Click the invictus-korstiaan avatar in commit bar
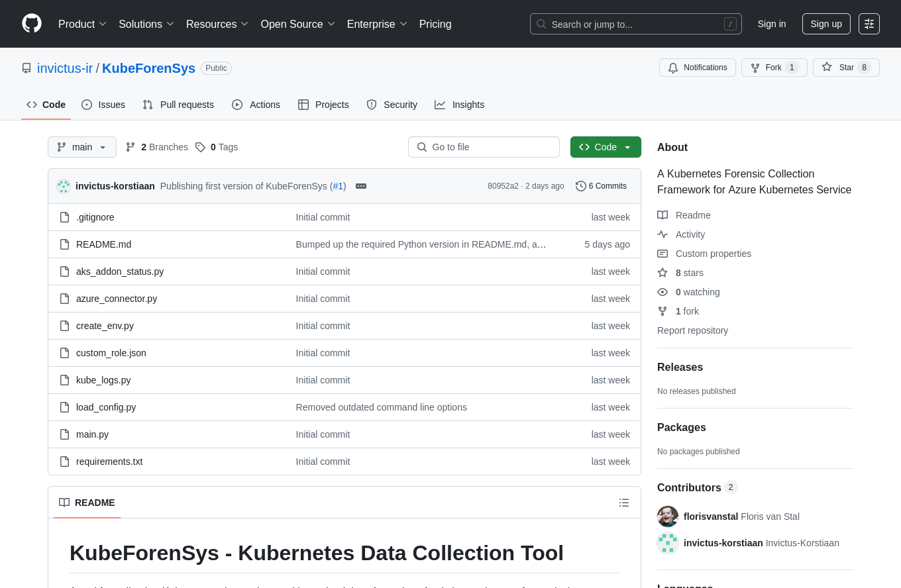Image resolution: width=901 pixels, height=588 pixels. pos(64,186)
